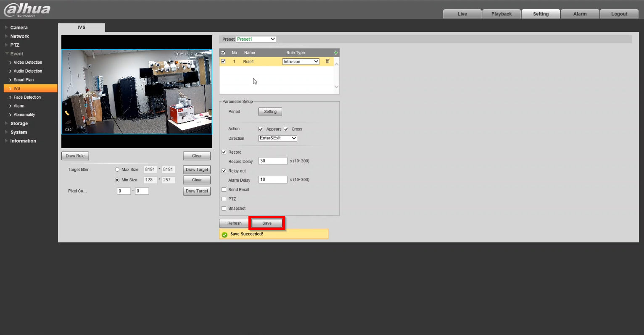This screenshot has width=644, height=335.
Task: Click the Dahua Technology logo
Action: click(27, 10)
